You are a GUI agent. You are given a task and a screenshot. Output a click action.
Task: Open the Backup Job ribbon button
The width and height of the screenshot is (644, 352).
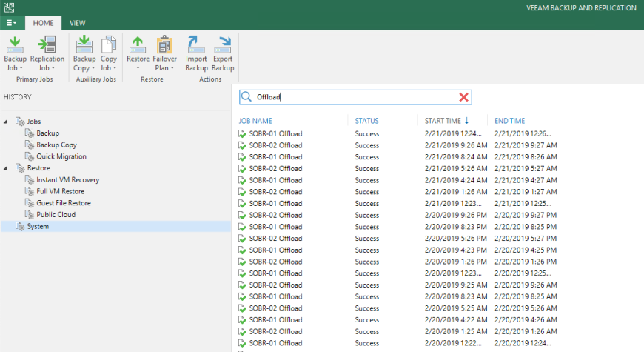pyautogui.click(x=15, y=53)
